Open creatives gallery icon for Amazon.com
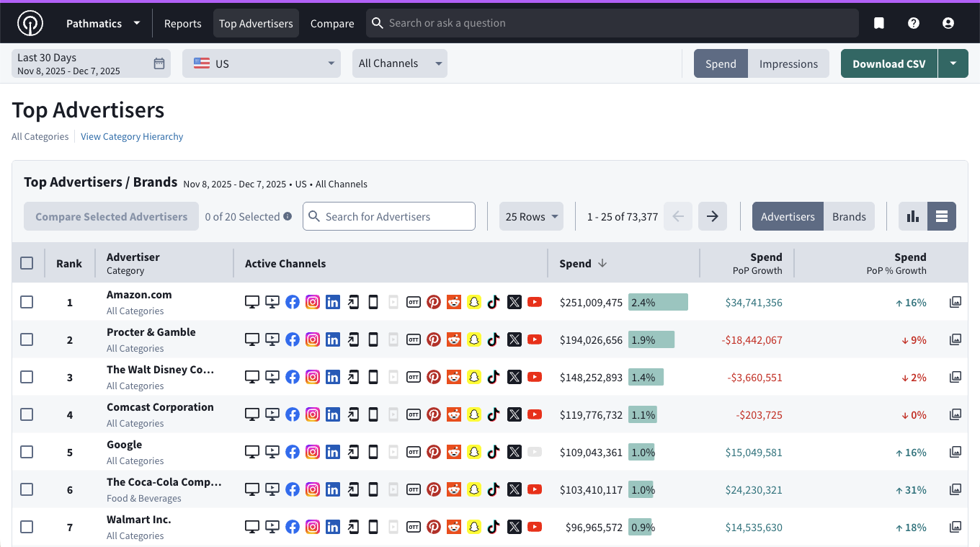The height and width of the screenshot is (547, 980). click(x=955, y=302)
